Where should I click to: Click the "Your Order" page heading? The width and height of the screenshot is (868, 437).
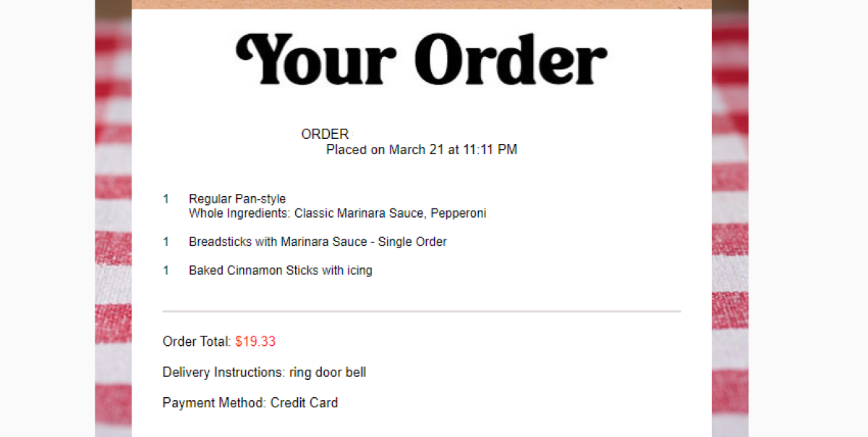coord(421,59)
